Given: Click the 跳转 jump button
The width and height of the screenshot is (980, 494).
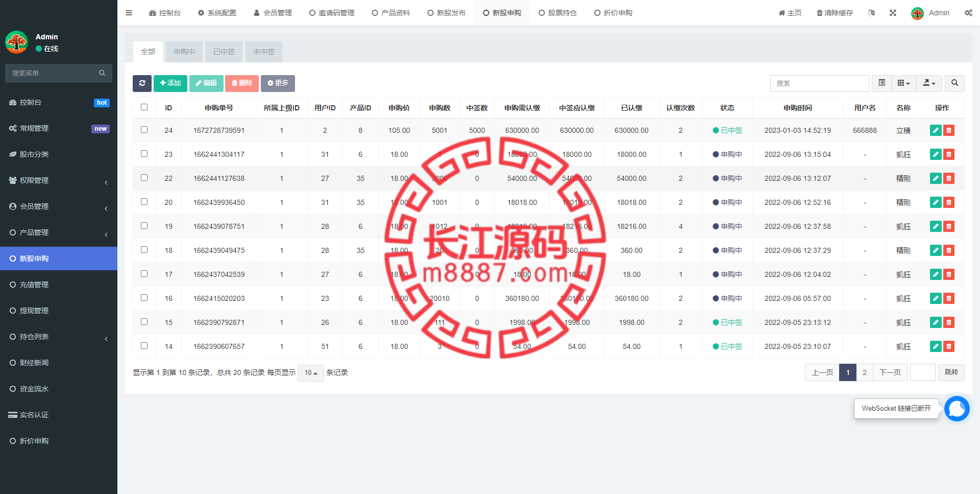Looking at the screenshot, I should [x=951, y=372].
